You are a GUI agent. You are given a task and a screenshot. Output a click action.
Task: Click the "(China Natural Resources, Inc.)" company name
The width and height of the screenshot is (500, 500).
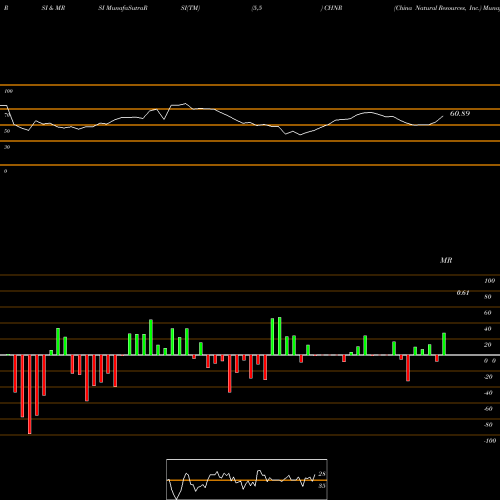coord(438,8)
